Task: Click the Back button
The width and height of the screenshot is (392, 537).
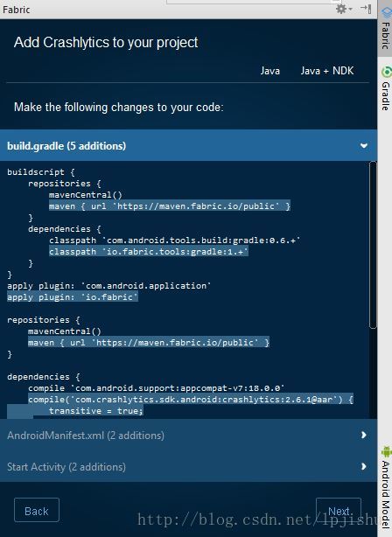Action: click(37, 510)
